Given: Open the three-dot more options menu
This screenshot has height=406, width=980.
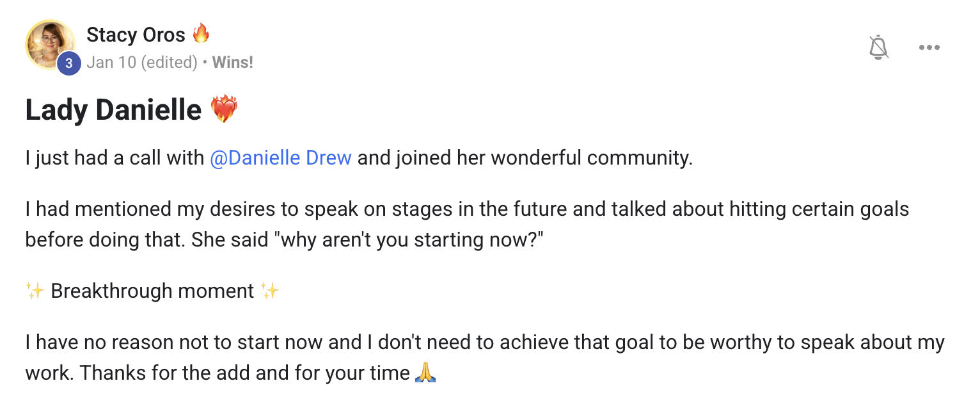Looking at the screenshot, I should click(x=929, y=47).
